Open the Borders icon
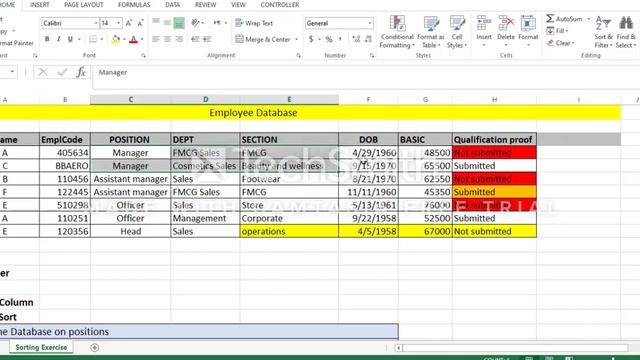Viewport: 640px width, 360px height. coord(93,39)
